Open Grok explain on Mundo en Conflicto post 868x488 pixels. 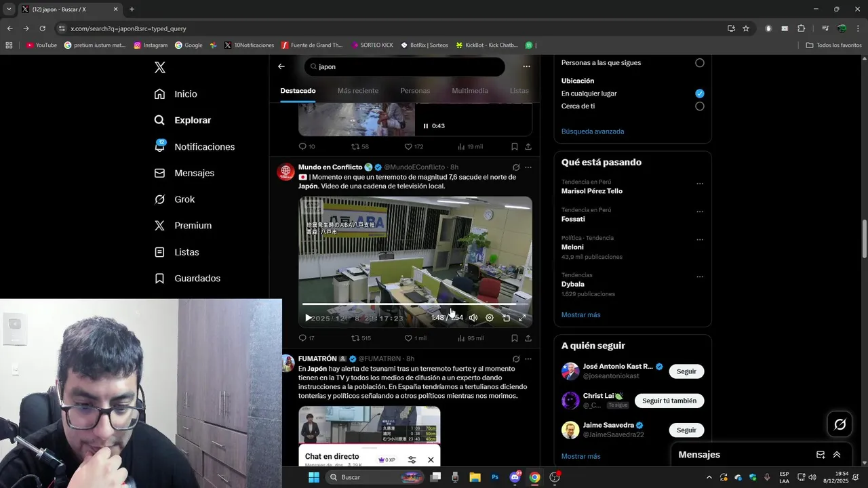[x=516, y=167]
